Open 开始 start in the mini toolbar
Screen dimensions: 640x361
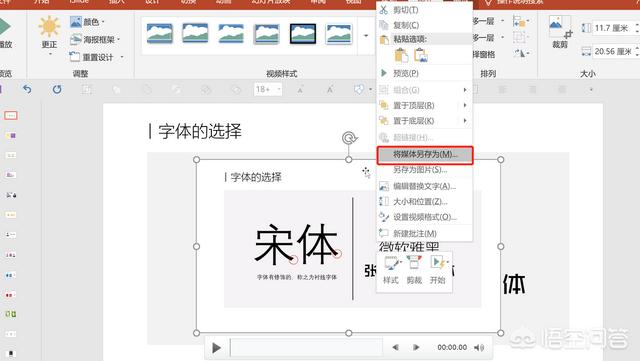point(438,270)
